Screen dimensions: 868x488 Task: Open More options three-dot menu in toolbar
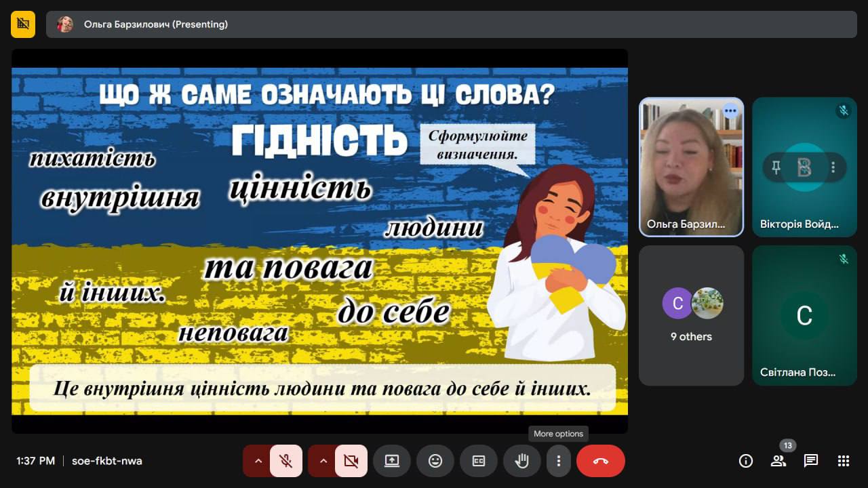559,461
